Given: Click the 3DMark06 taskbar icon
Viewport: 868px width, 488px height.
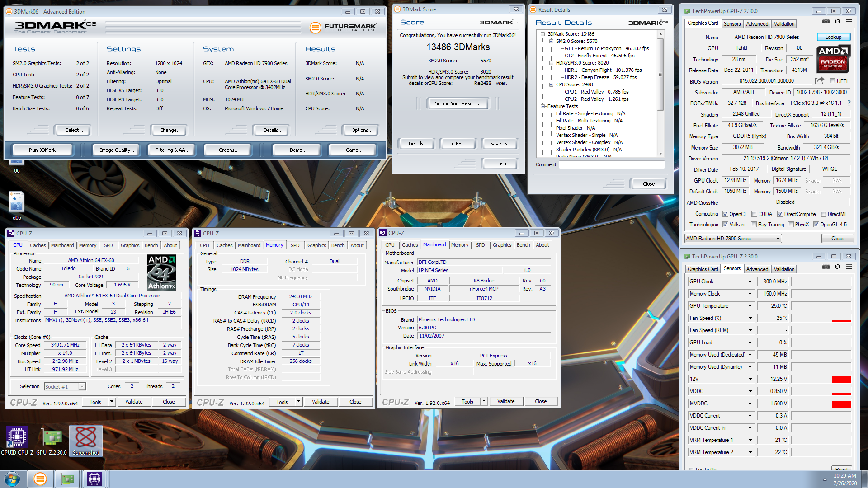Looking at the screenshot, I should pos(40,479).
